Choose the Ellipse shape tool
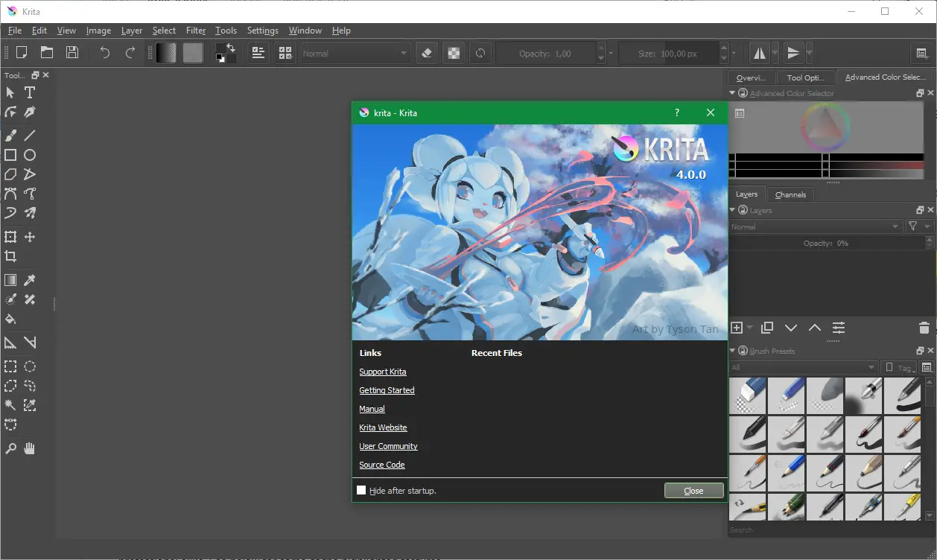937x560 pixels. coord(30,155)
